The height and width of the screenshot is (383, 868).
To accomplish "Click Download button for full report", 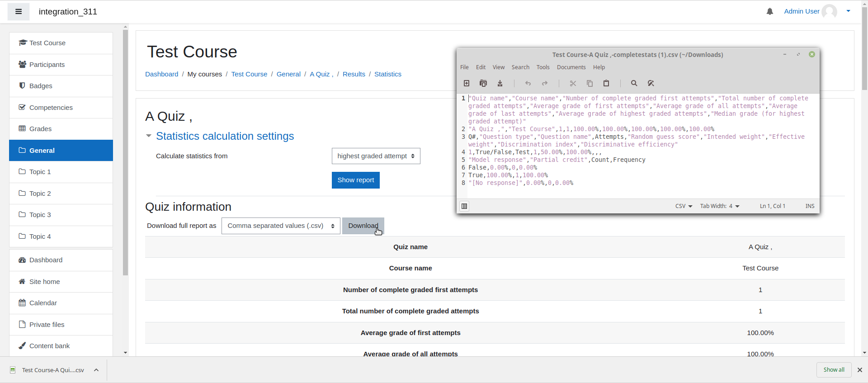I will [x=363, y=226].
